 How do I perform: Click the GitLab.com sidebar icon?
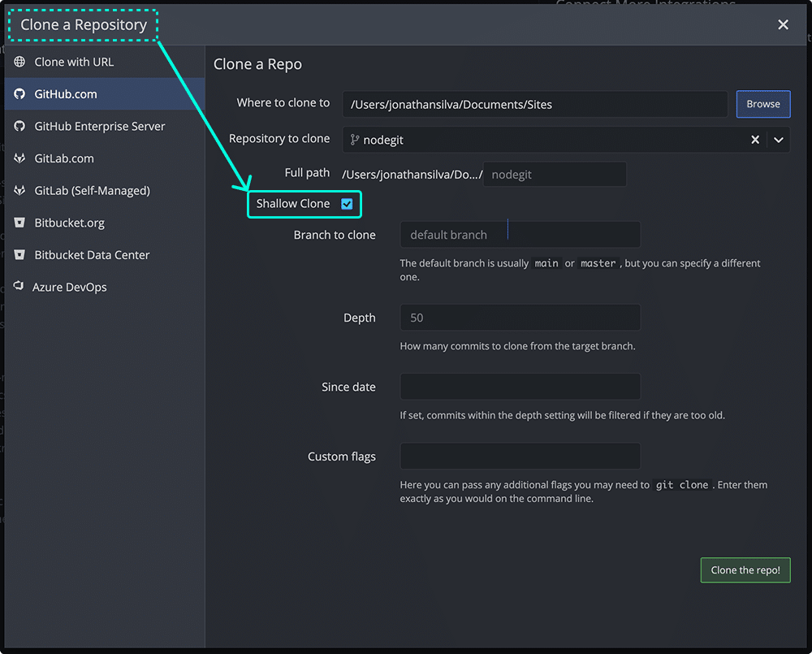pyautogui.click(x=20, y=158)
